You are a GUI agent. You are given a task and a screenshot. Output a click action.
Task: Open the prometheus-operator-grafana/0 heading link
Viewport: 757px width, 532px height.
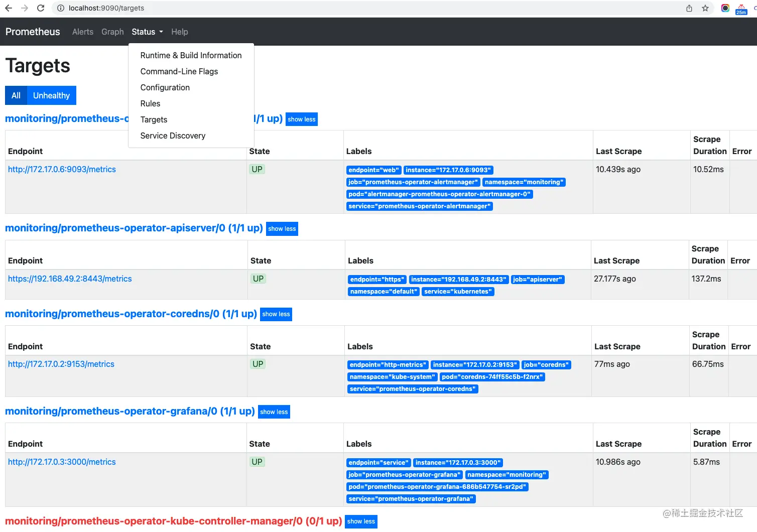(x=130, y=411)
